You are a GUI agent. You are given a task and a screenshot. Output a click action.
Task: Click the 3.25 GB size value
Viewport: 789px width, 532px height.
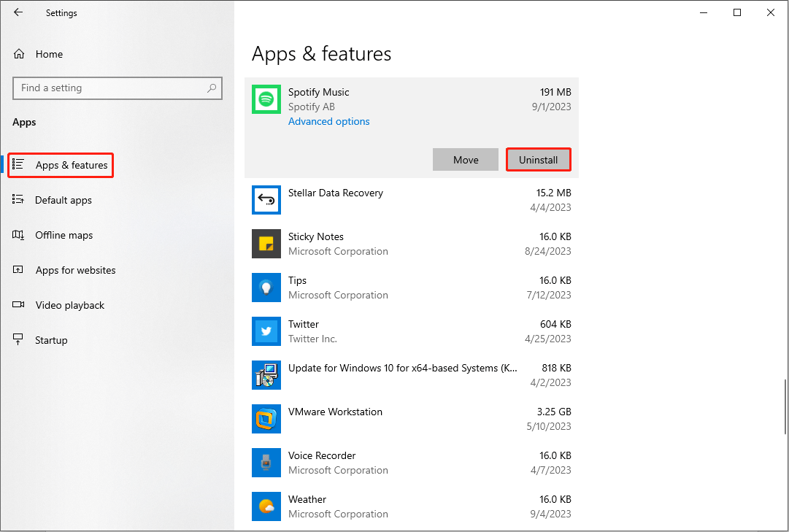[553, 412]
